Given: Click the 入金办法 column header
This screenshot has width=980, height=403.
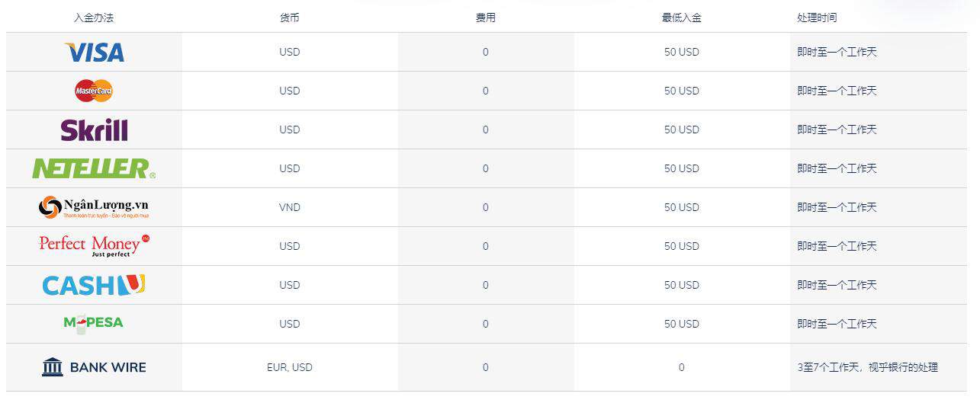Looking at the screenshot, I should (94, 18).
